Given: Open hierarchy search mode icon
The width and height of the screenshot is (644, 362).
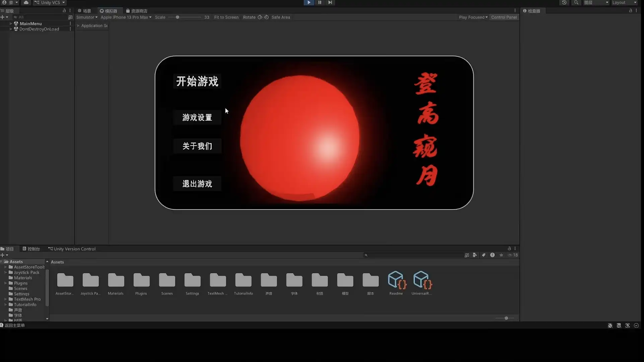Looking at the screenshot, I should pyautogui.click(x=70, y=17).
